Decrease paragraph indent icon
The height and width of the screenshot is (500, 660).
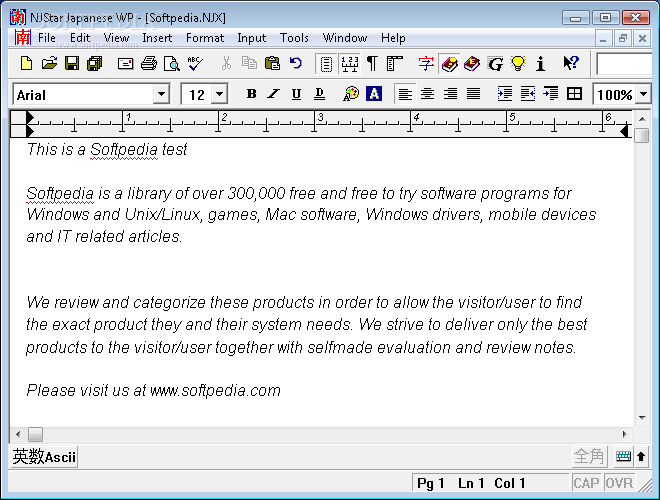528,94
